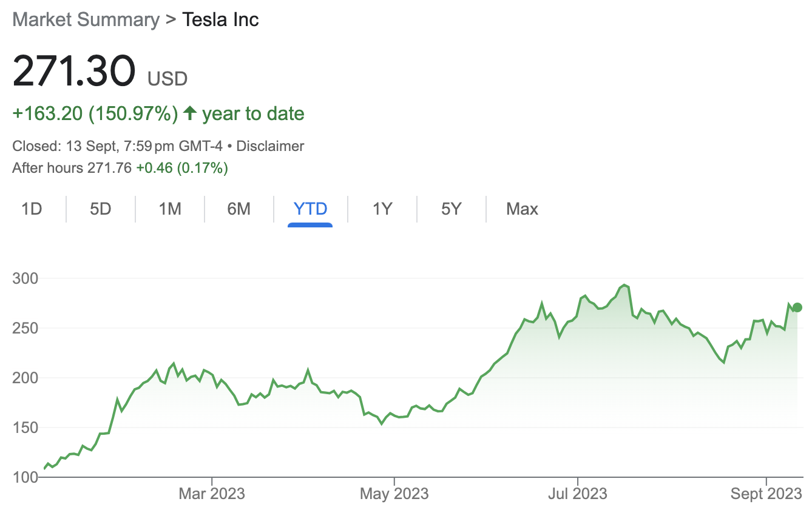This screenshot has width=812, height=513.
Task: Open the Market Summary breadcrumb link
Action: pos(86,19)
